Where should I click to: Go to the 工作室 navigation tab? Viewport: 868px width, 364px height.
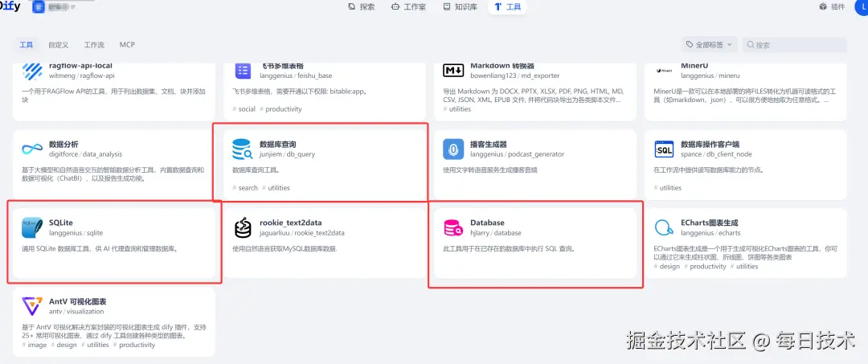[408, 7]
